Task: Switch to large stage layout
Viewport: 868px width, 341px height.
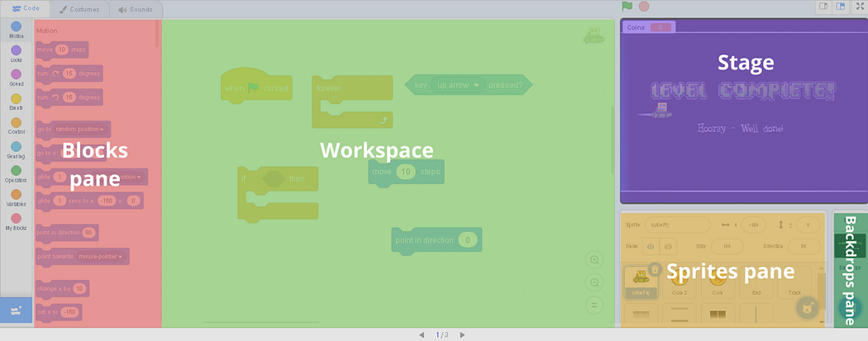Action: [841, 6]
